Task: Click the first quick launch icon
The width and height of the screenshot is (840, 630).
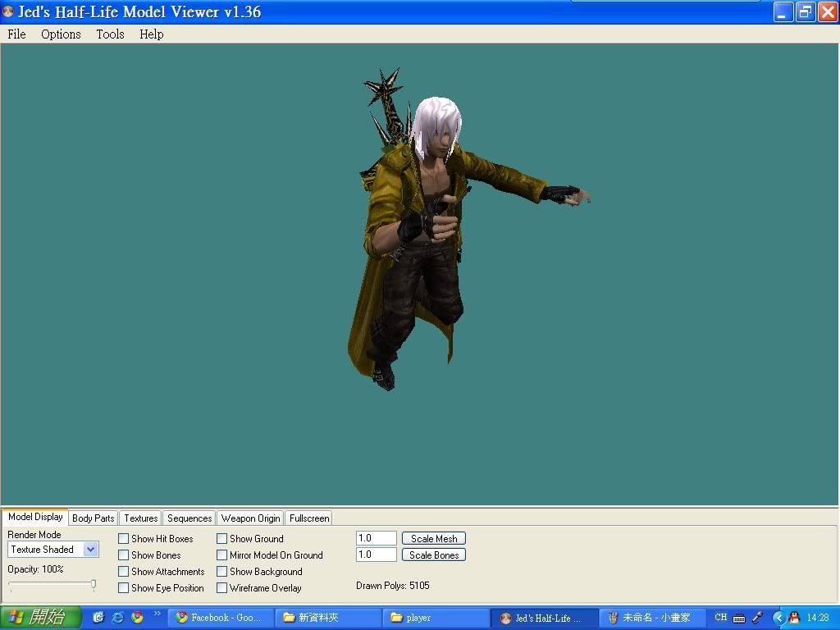Action: [x=98, y=618]
